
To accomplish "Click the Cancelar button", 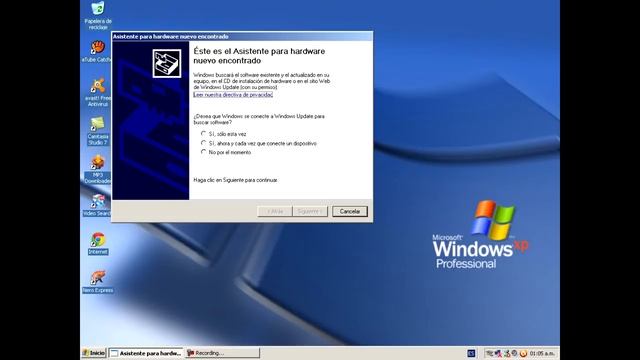I will point(350,211).
